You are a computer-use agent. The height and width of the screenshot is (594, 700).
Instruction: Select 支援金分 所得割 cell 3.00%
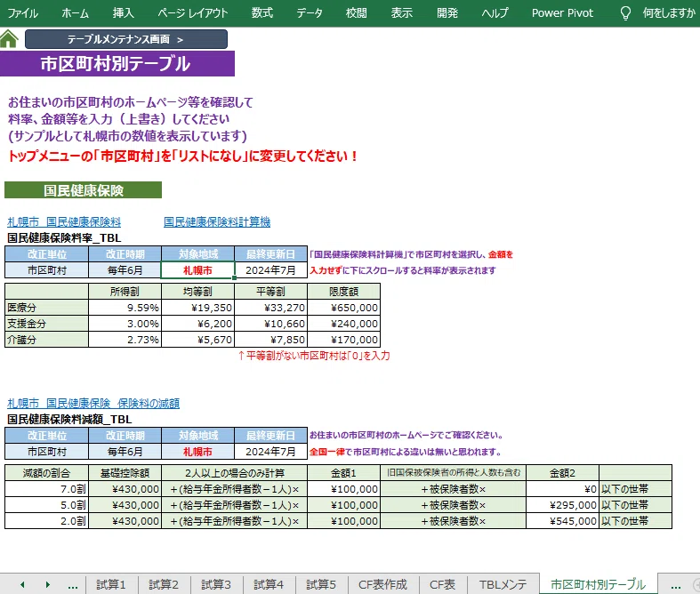tap(125, 324)
